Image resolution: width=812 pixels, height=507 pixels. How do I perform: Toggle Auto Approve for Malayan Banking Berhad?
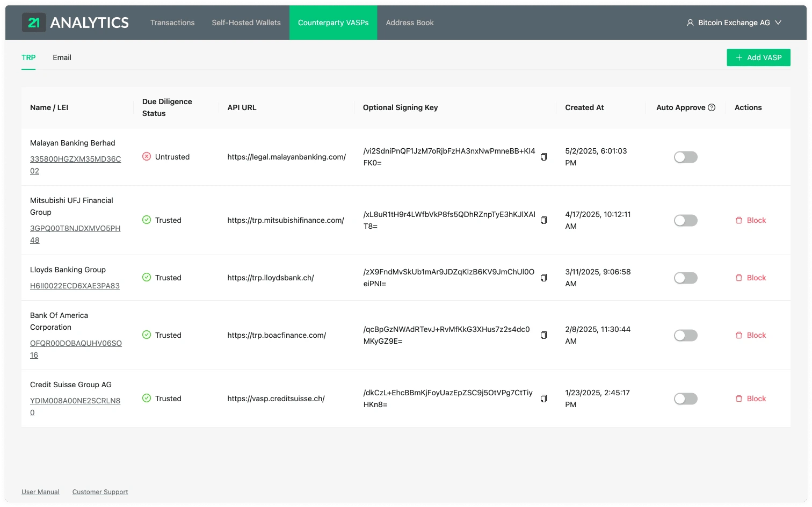pos(686,157)
